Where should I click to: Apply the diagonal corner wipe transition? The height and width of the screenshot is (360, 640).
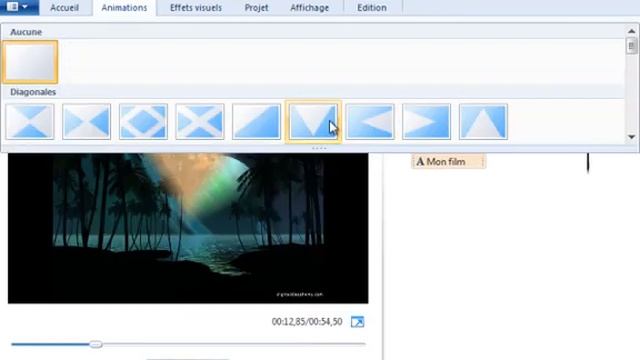(x=256, y=122)
